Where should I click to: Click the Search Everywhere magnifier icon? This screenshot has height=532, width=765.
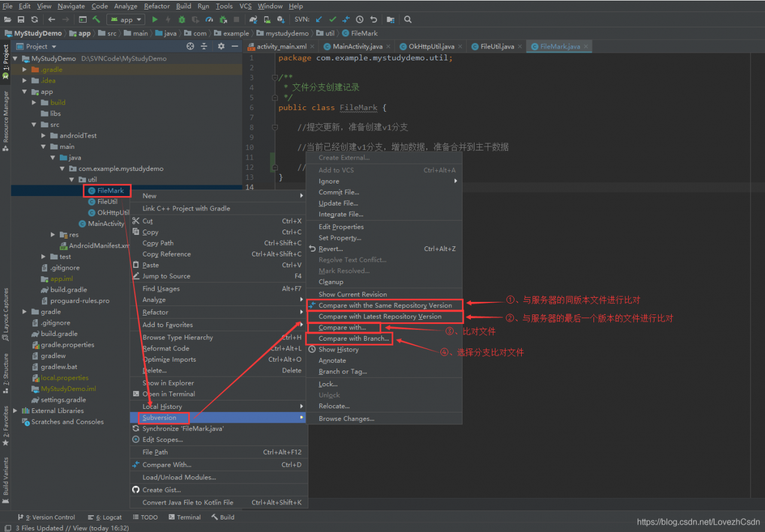click(408, 20)
